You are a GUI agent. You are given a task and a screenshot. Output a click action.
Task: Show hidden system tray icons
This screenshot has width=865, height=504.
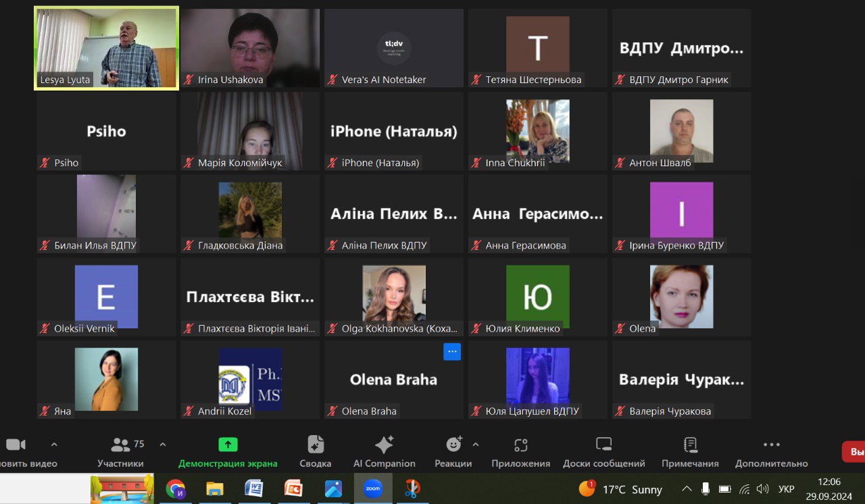687,488
